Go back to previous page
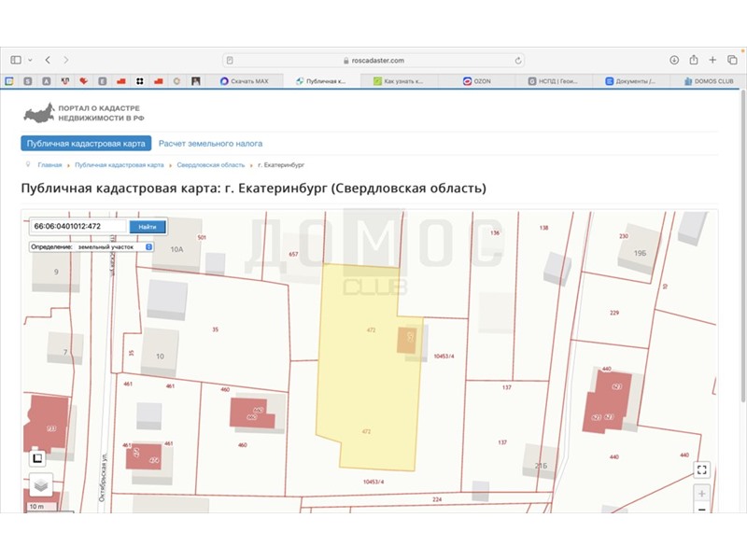The width and height of the screenshot is (747, 560). click(x=48, y=60)
